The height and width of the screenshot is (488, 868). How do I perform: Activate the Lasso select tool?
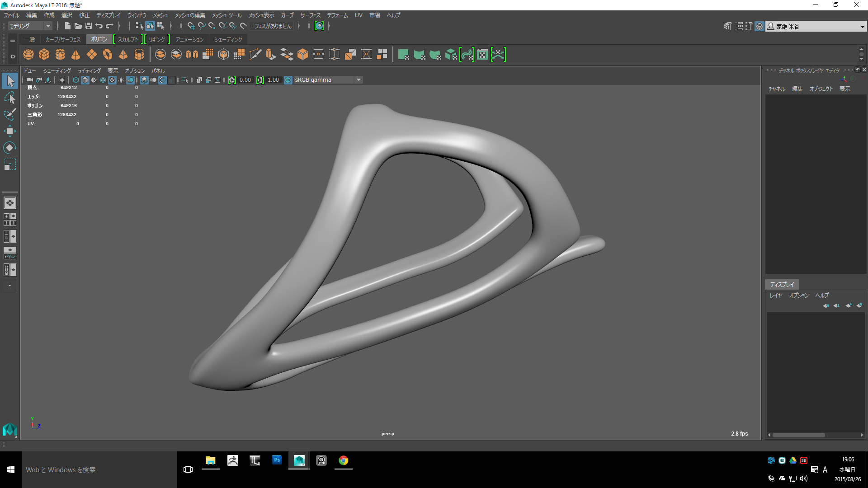click(10, 98)
